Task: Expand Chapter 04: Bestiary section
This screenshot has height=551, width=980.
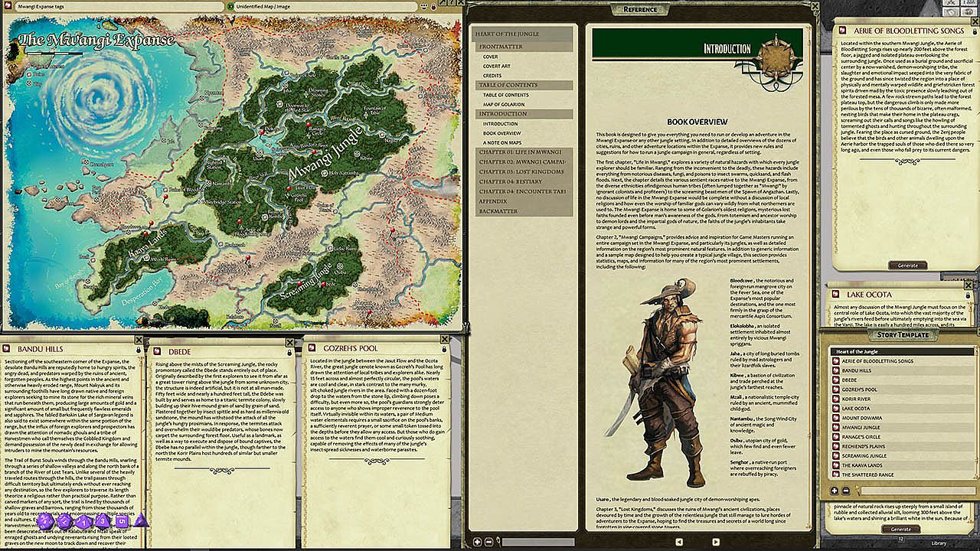Action: click(x=524, y=181)
